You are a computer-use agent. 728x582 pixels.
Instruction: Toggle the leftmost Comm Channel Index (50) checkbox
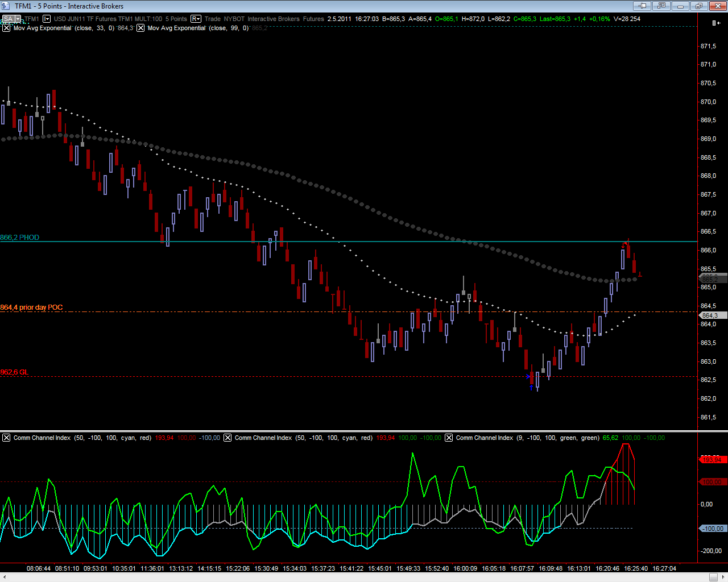pyautogui.click(x=6, y=438)
